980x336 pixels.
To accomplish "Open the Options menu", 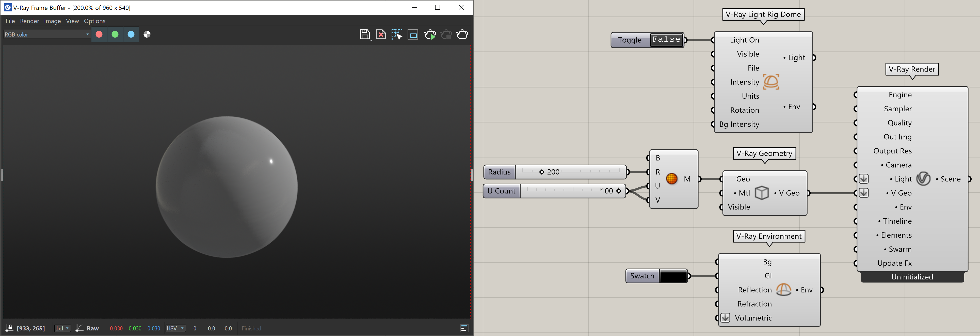I will [95, 21].
